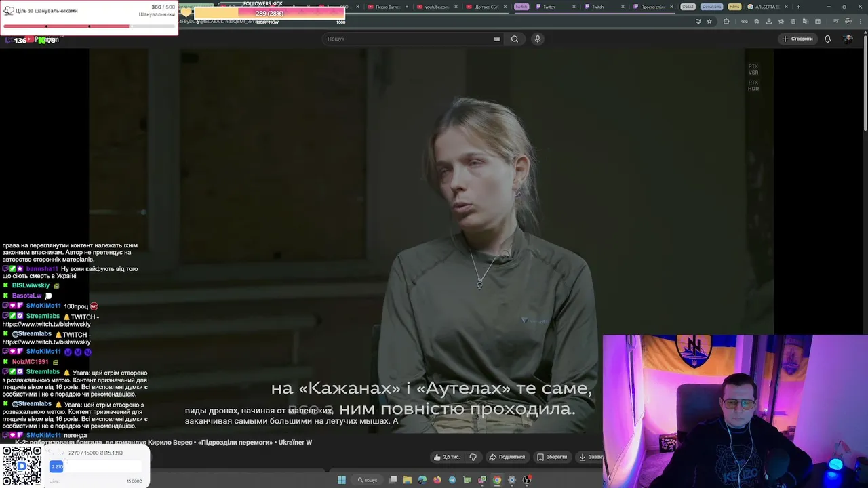Launch File Explorer from the taskbar

coord(408,480)
